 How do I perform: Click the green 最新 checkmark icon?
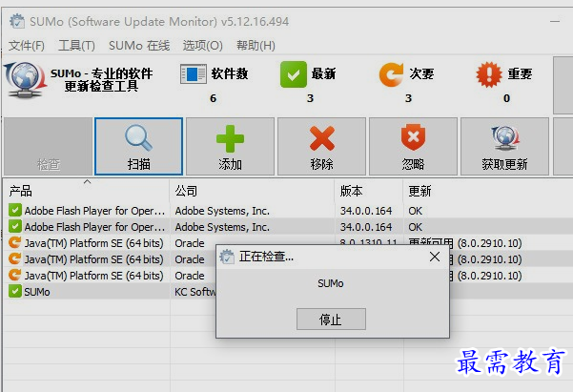294,74
